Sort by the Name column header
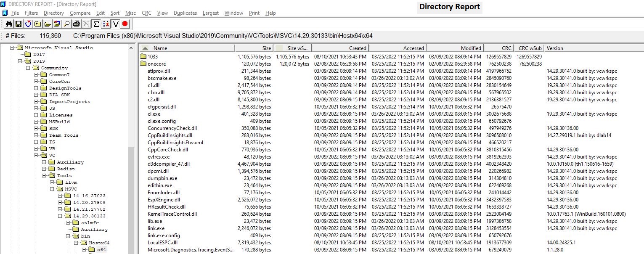The width and height of the screenshot is (644, 254). point(187,48)
